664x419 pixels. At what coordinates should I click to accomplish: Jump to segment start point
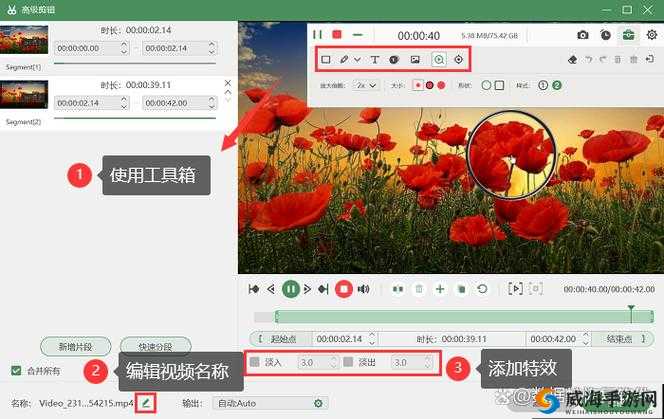(x=254, y=289)
